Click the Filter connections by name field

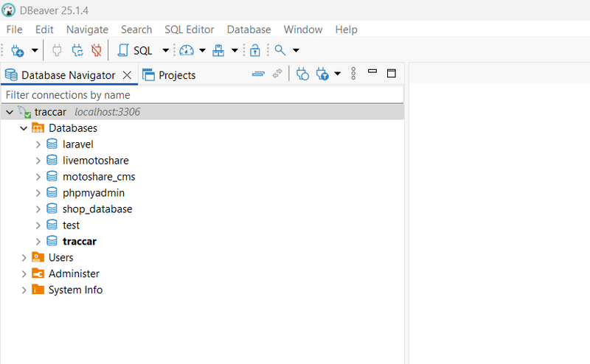click(x=202, y=95)
